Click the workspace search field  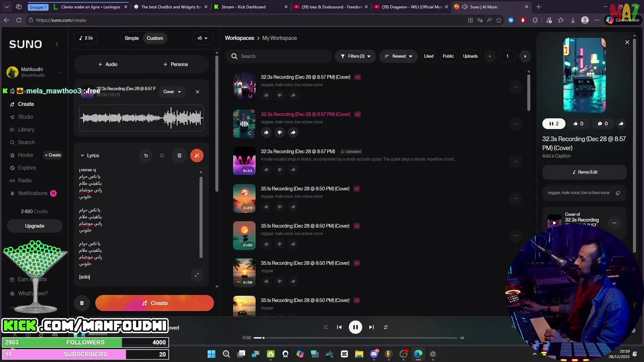pyautogui.click(x=279, y=56)
